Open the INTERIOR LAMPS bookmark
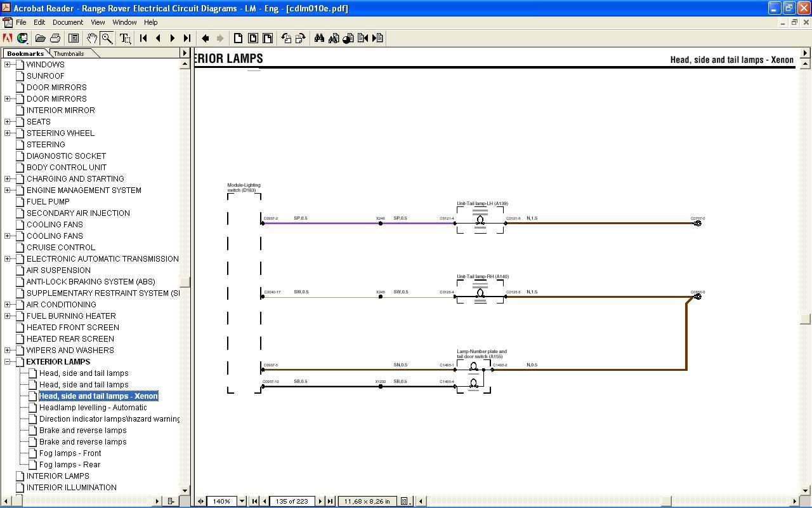The width and height of the screenshot is (812, 508). click(58, 476)
